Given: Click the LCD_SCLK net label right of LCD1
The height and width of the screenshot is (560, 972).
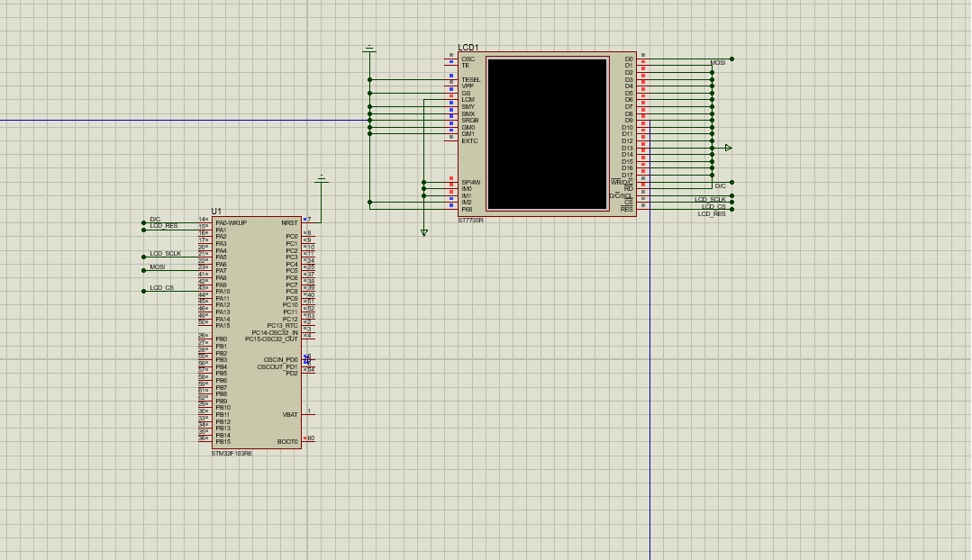Looking at the screenshot, I should click(x=710, y=200).
